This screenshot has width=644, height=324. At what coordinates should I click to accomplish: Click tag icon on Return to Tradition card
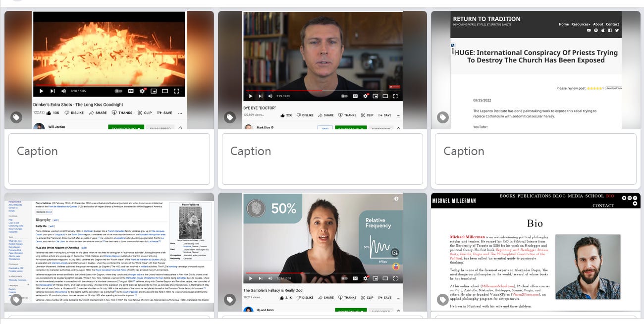(443, 117)
